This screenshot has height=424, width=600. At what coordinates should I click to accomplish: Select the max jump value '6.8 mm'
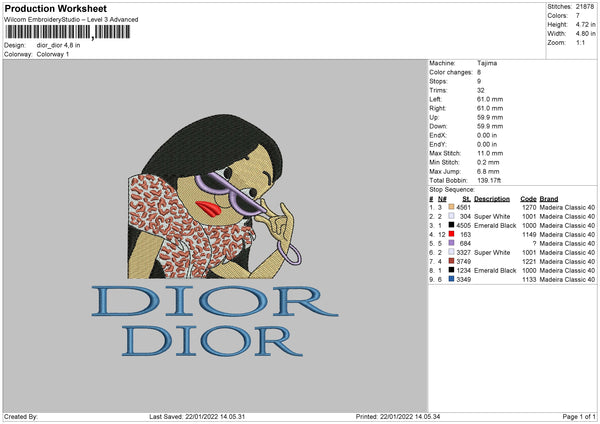pos(488,171)
